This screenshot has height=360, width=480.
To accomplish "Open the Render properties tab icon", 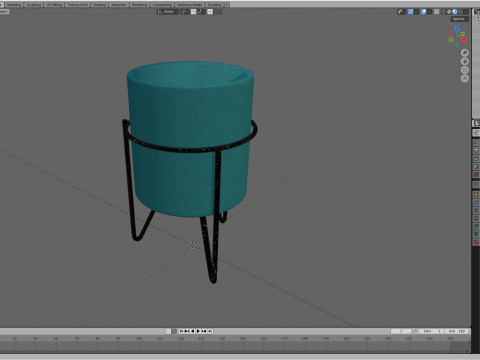I will click(x=476, y=143).
